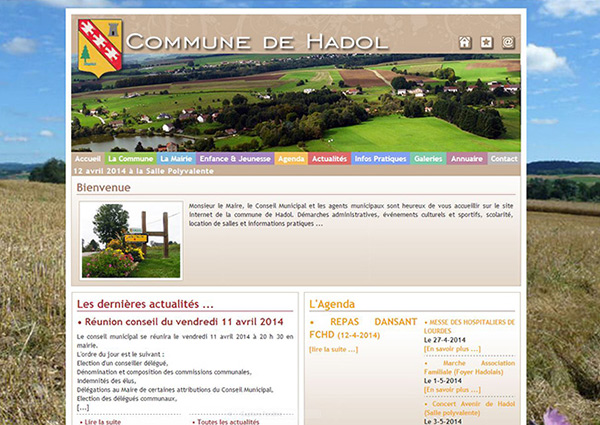Click the date Le 1-5-2014

click(x=443, y=381)
